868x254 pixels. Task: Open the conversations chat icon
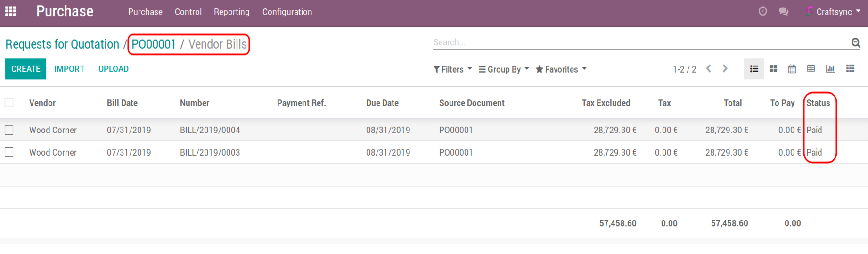coord(784,11)
